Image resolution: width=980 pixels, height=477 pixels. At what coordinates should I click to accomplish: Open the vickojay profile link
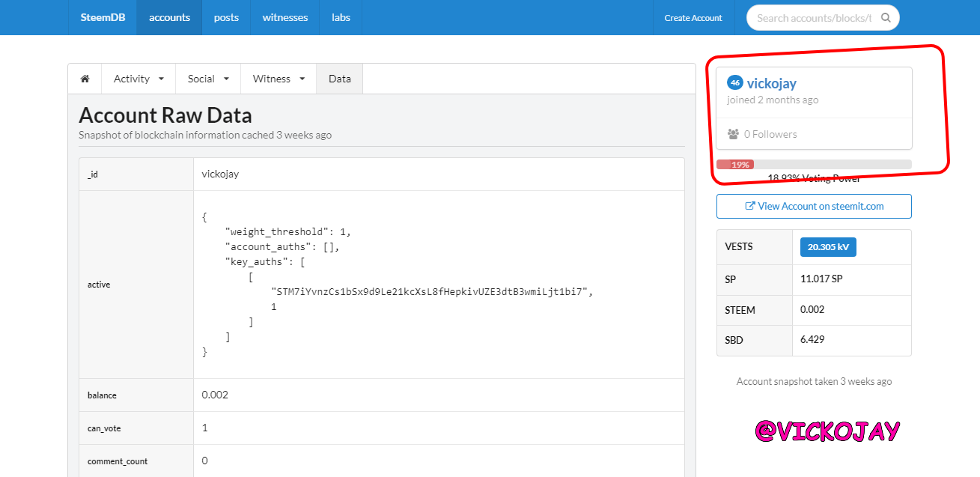pos(772,83)
